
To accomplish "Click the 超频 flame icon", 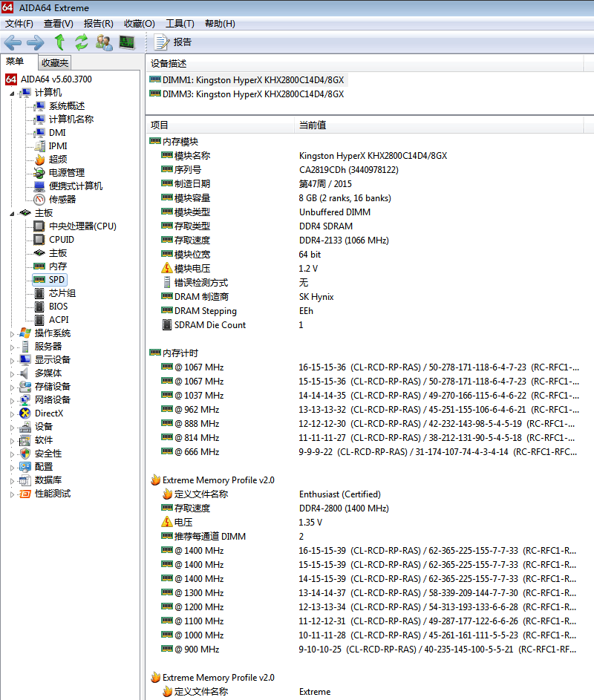I will (40, 160).
